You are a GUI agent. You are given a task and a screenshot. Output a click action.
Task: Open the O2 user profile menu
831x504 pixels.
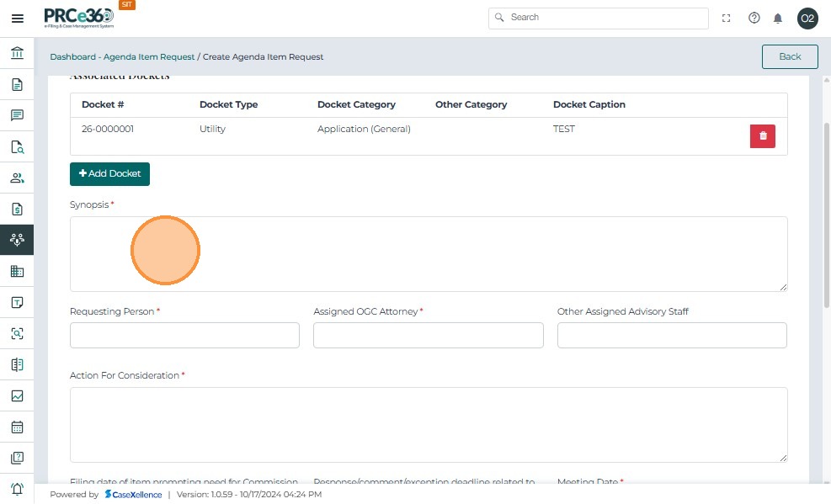point(807,19)
